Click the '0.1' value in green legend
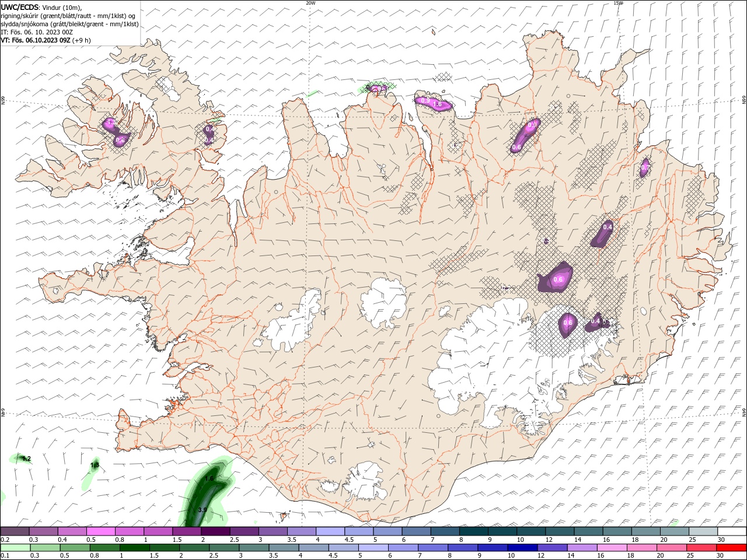The image size is (747, 560). (5, 556)
